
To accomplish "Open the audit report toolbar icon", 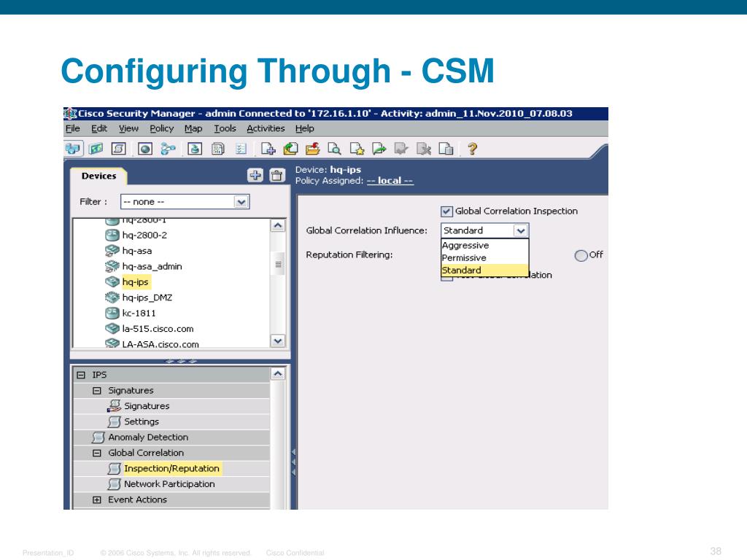I will (217, 149).
